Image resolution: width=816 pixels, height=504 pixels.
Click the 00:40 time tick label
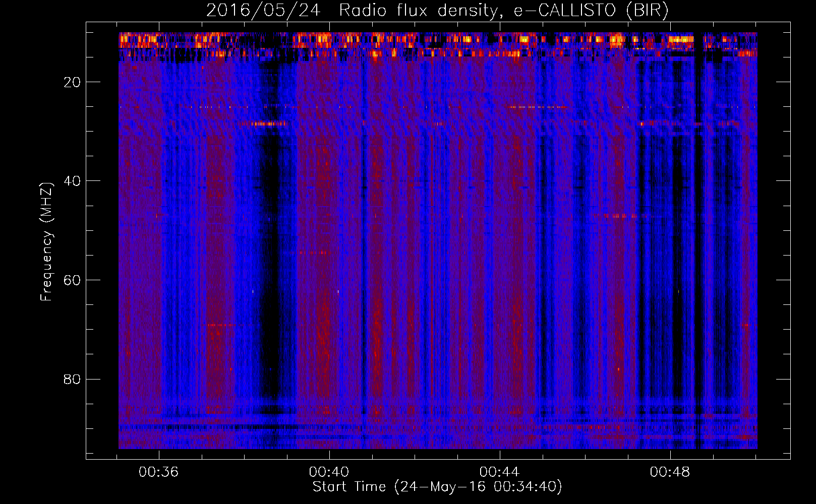329,472
